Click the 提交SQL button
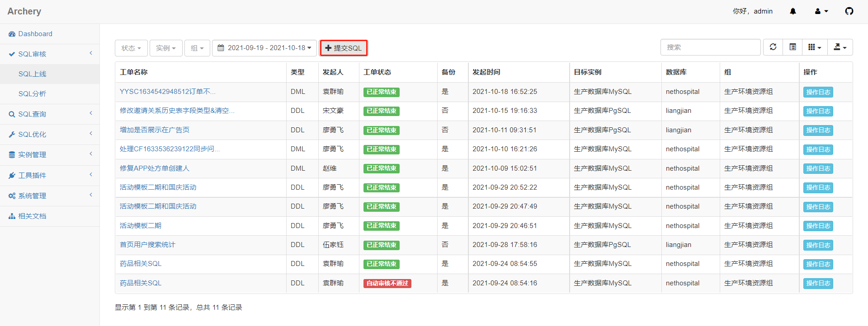 click(344, 48)
